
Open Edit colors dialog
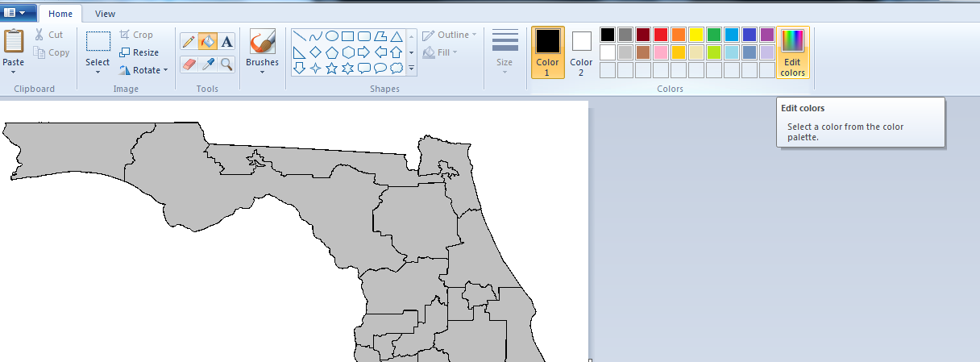point(793,52)
